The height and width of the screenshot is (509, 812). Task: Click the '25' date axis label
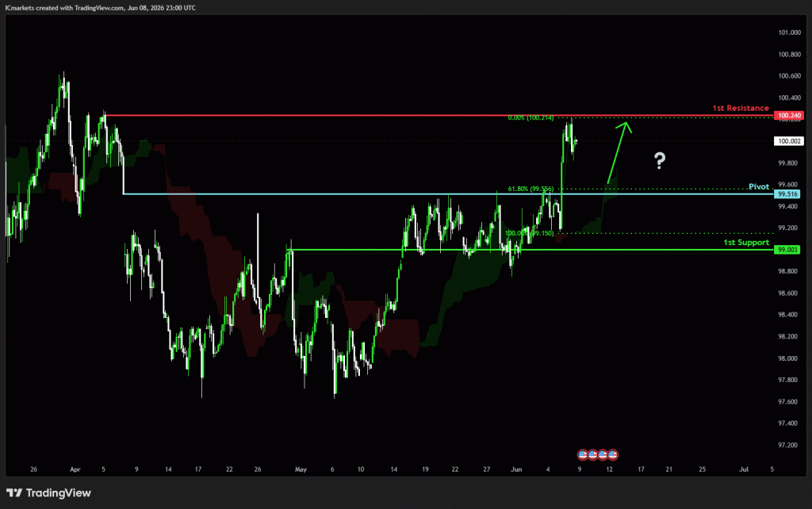[703, 469]
